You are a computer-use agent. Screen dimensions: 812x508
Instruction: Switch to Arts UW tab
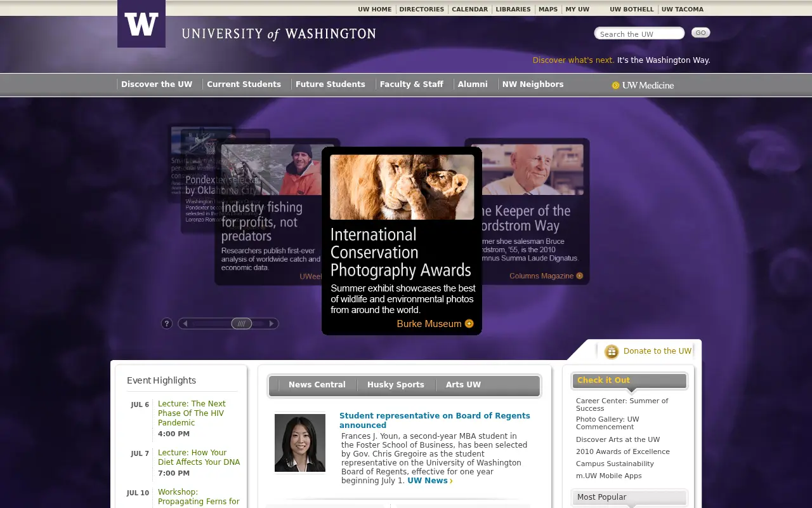point(463,385)
